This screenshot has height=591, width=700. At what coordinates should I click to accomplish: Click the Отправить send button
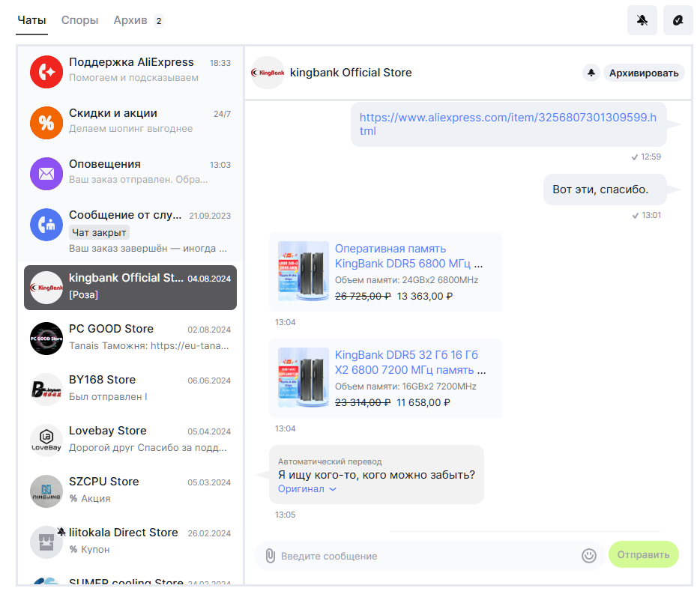point(643,554)
